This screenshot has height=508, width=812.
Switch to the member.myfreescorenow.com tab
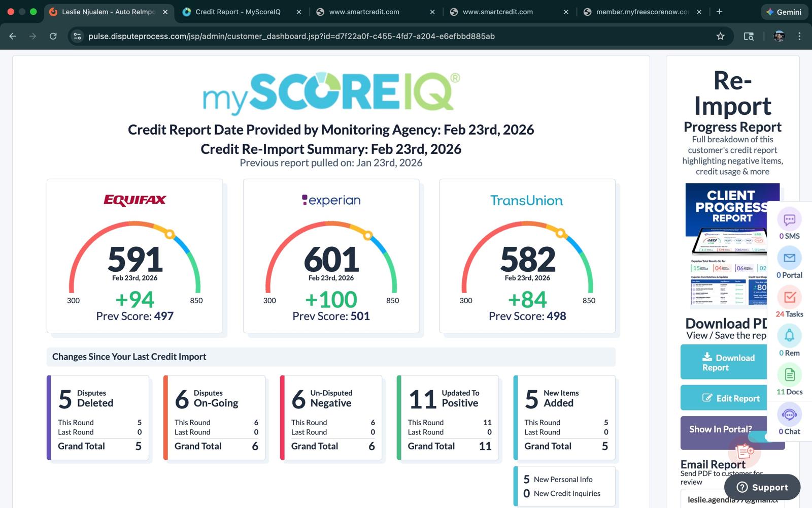pyautogui.click(x=641, y=12)
